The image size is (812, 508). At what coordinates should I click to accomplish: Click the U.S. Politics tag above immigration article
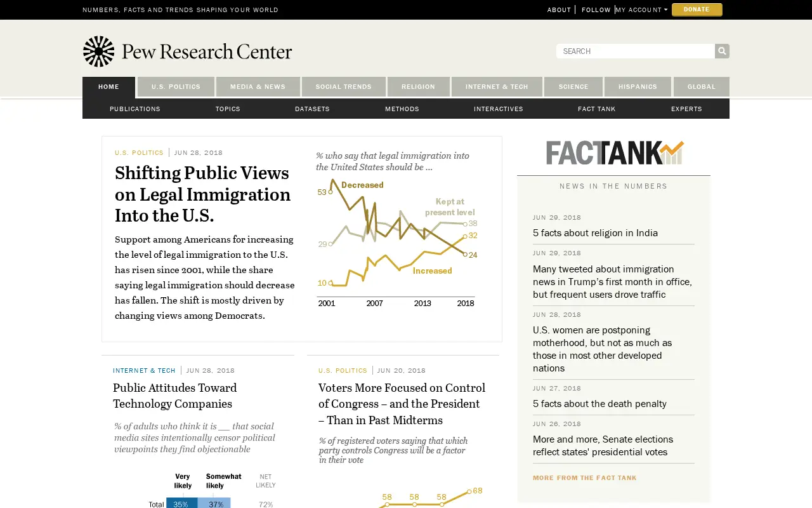coord(139,152)
